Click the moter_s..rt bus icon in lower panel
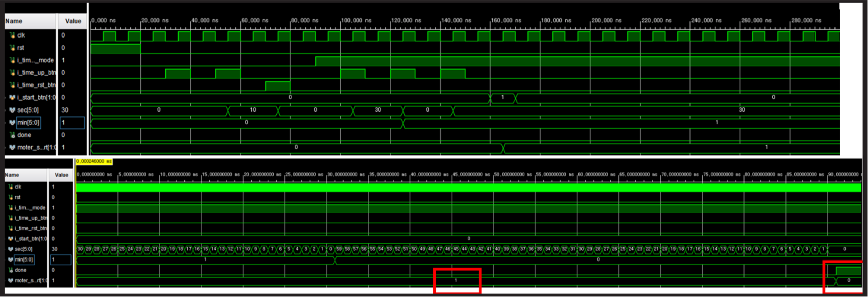The width and height of the screenshot is (868, 297). [x=10, y=280]
